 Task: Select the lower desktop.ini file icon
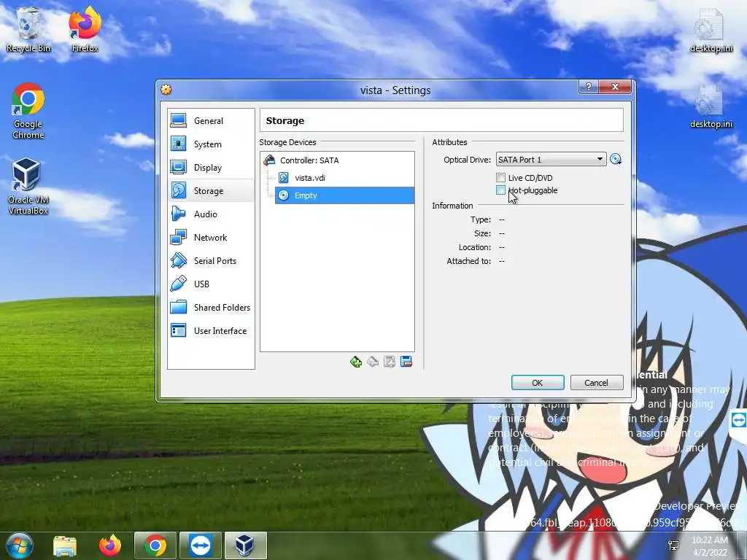[711, 106]
